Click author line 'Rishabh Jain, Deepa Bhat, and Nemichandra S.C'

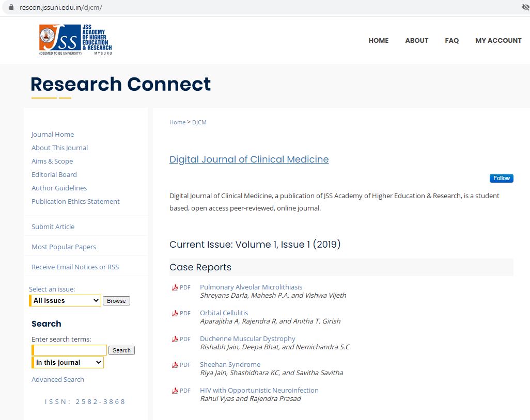pos(275,347)
